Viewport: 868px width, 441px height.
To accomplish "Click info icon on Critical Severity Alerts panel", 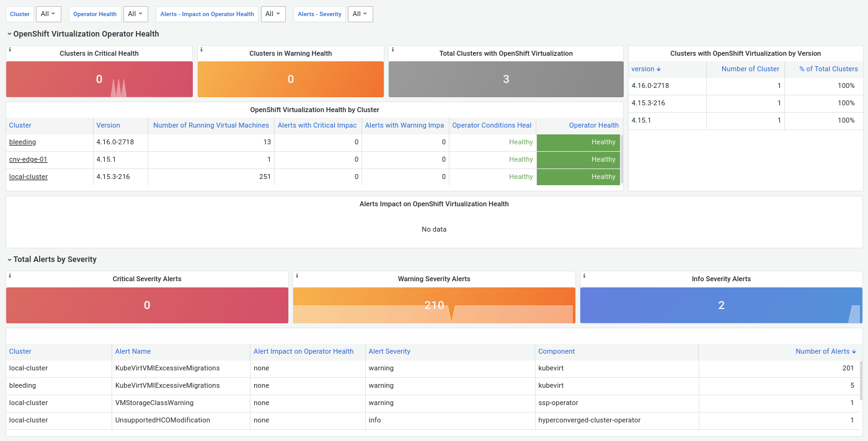I will (10, 275).
